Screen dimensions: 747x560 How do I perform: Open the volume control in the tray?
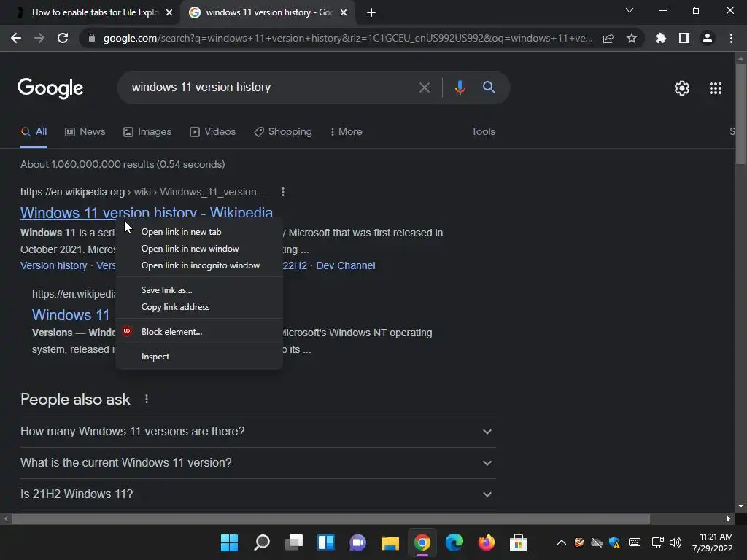[x=675, y=542]
